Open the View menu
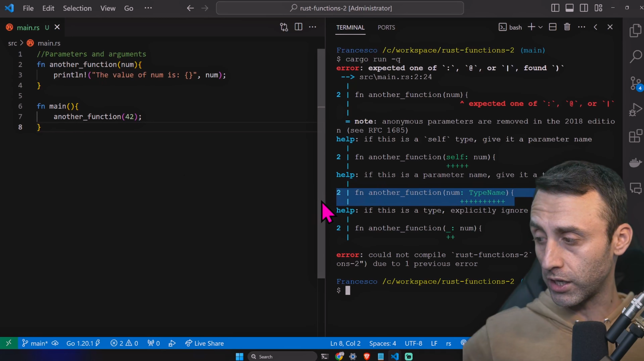Screen dimensions: 644x361 click(x=108, y=8)
